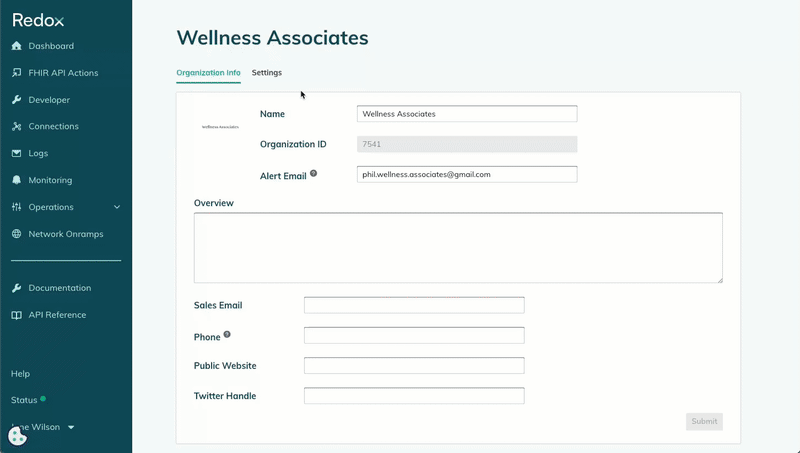Click the Phone field help icon
This screenshot has height=453, width=800.
click(x=227, y=335)
